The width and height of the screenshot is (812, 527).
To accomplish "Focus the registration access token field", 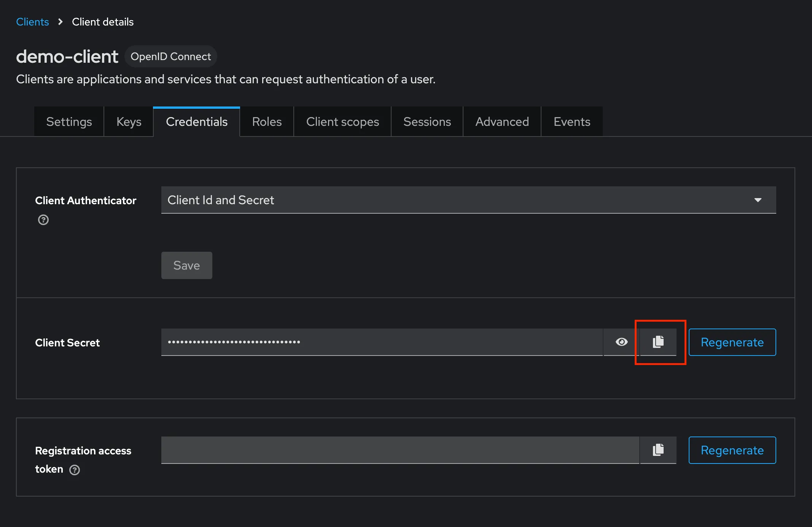I will click(x=400, y=450).
